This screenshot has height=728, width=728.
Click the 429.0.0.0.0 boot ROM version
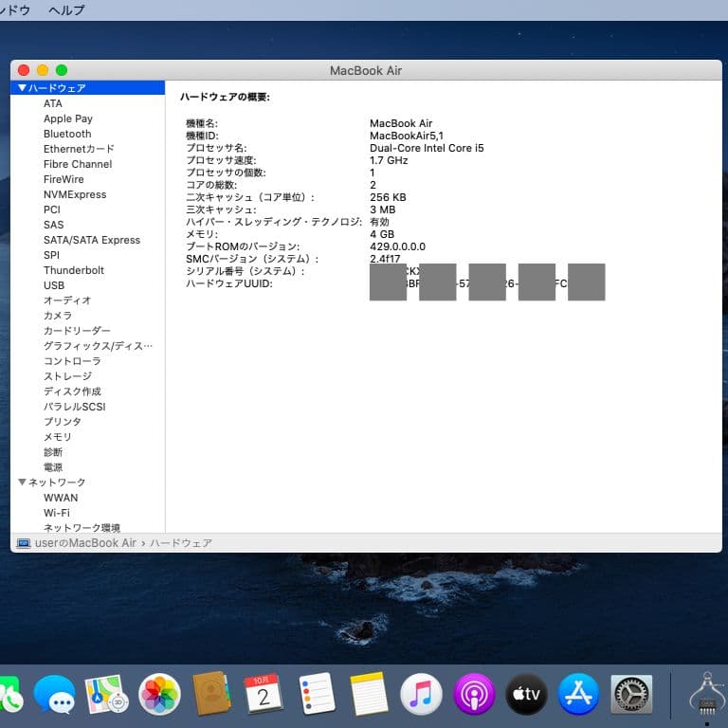tap(397, 246)
